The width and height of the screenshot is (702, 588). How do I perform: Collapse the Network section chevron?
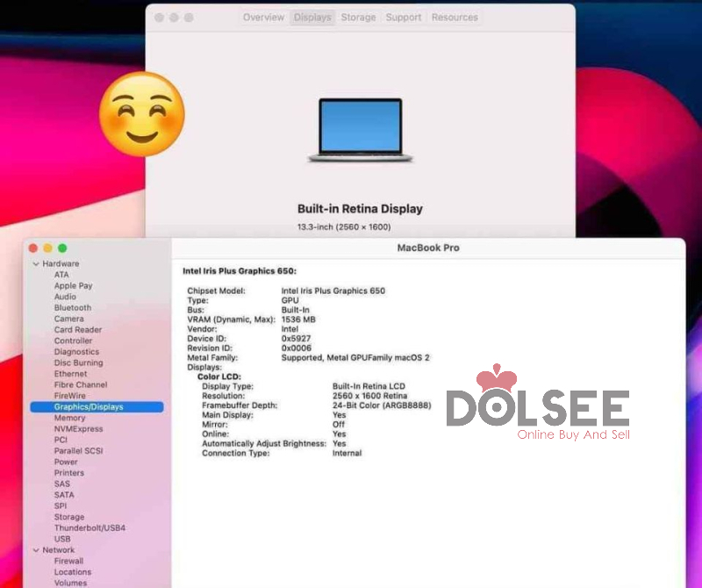(36, 550)
